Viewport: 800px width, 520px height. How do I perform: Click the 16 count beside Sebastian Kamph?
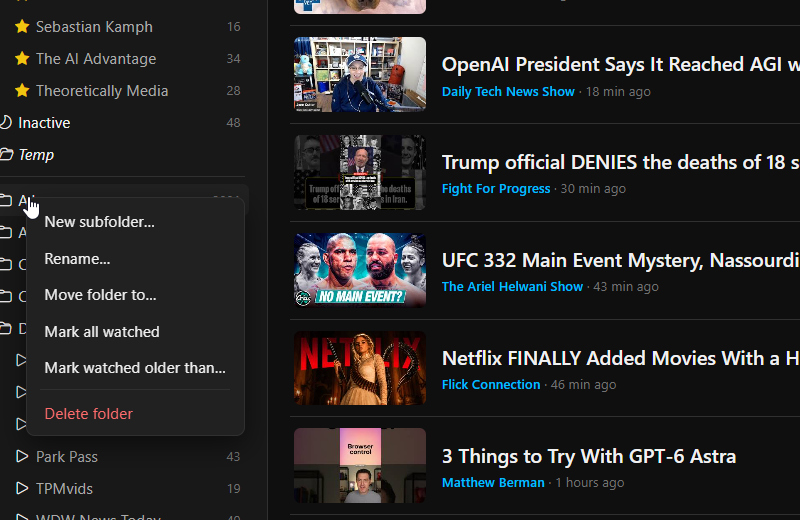[x=234, y=27]
